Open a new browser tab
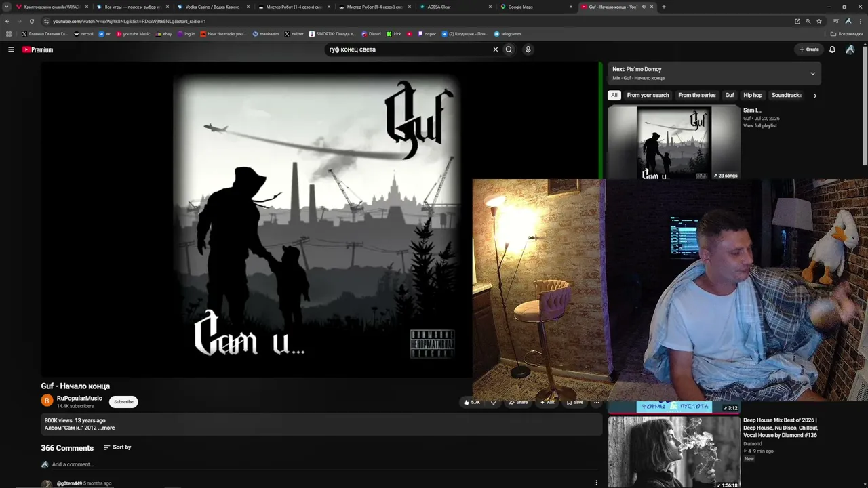The image size is (868, 488). point(663,7)
